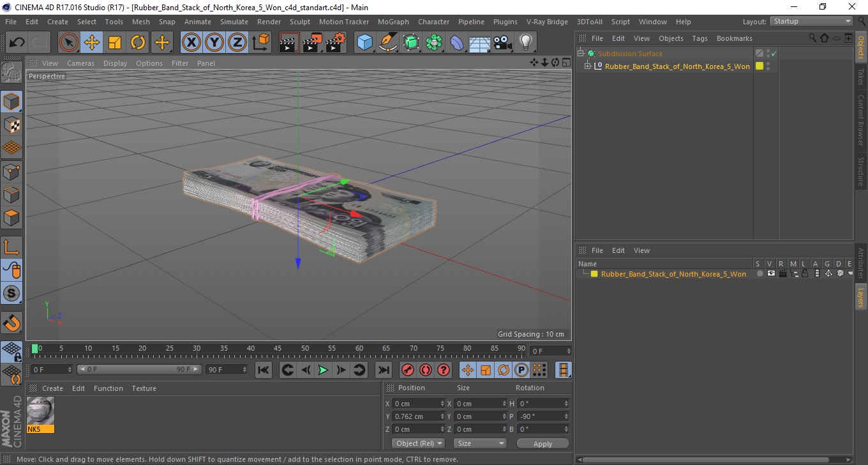Toggle Rotation keyframe recording
This screenshot has height=465, width=868.
(x=504, y=370)
